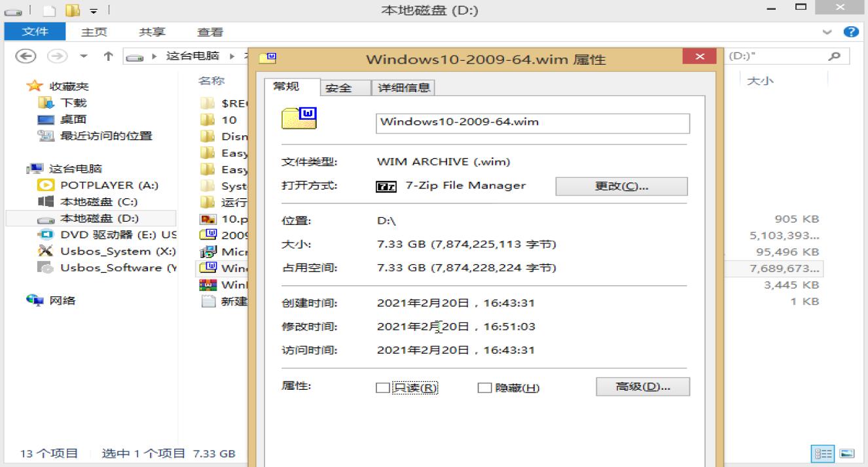Click the properties icon in title bar
Viewport: 868px width, 467px height.
click(x=50, y=10)
